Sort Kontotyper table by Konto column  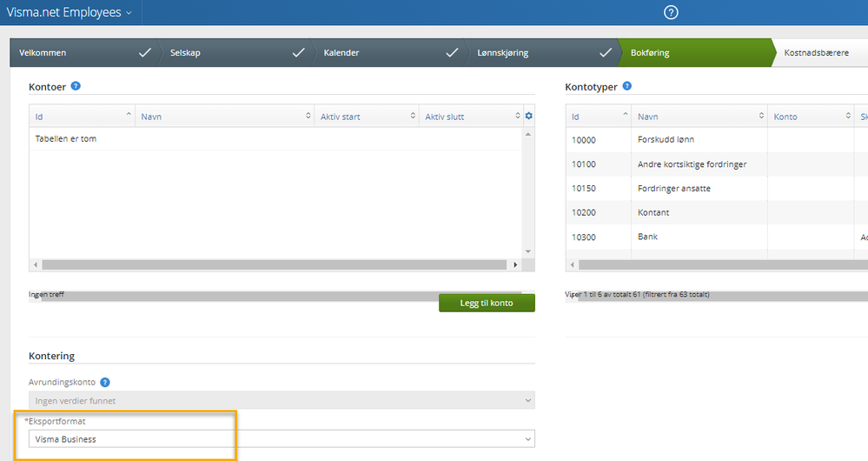coord(810,117)
